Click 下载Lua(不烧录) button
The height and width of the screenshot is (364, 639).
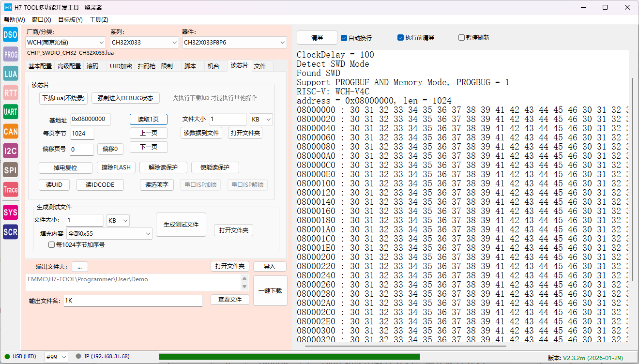tap(63, 98)
